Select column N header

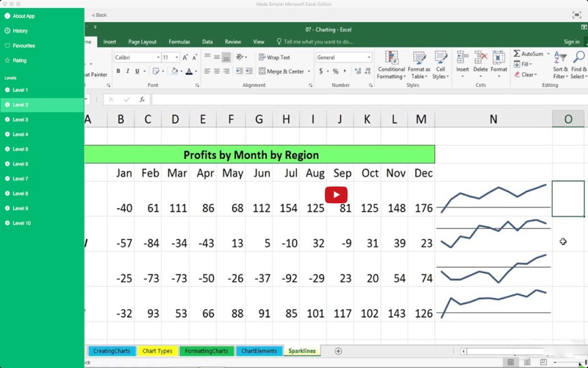pyautogui.click(x=493, y=119)
